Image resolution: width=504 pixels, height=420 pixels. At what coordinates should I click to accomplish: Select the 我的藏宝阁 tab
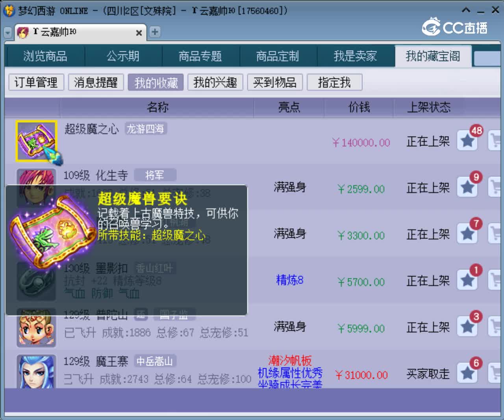(x=433, y=56)
